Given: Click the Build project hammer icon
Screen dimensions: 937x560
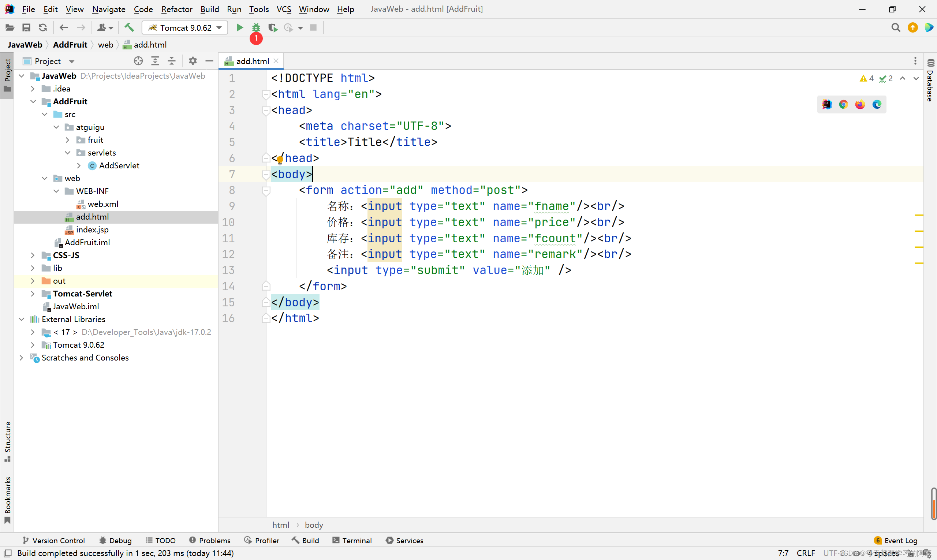Looking at the screenshot, I should pyautogui.click(x=129, y=27).
